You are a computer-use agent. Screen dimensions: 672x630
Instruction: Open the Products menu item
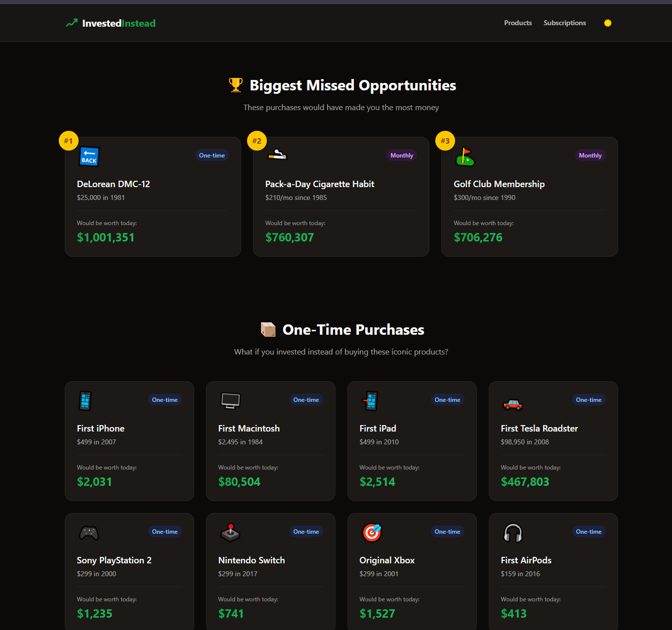coord(518,23)
